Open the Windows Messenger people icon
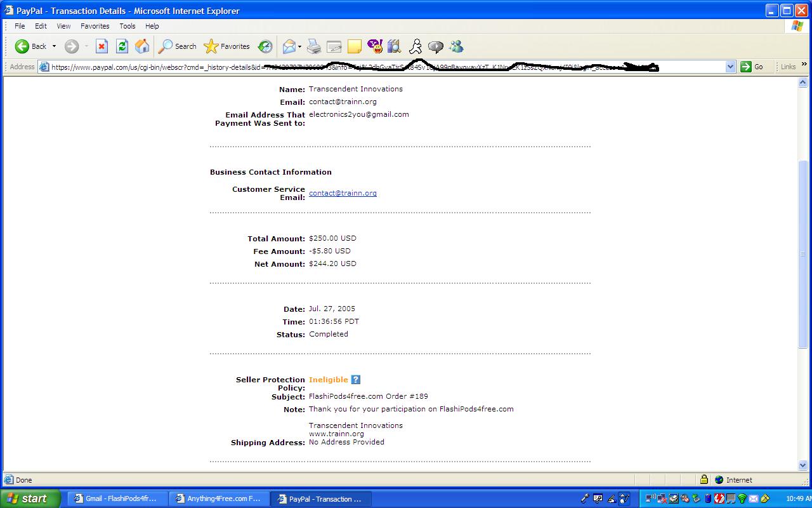Screen dimensions: 812x508 [456, 46]
